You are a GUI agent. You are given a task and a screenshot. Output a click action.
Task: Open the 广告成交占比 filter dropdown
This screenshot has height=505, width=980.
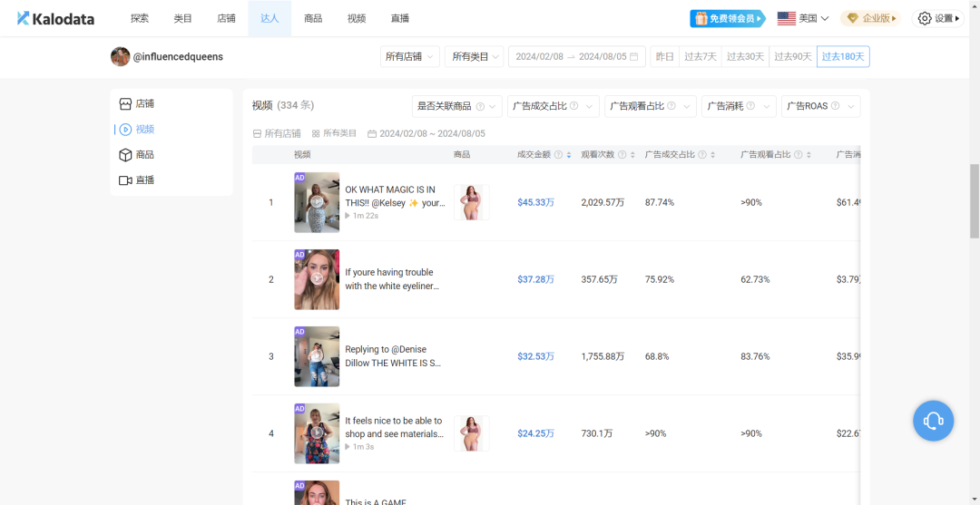coord(554,106)
